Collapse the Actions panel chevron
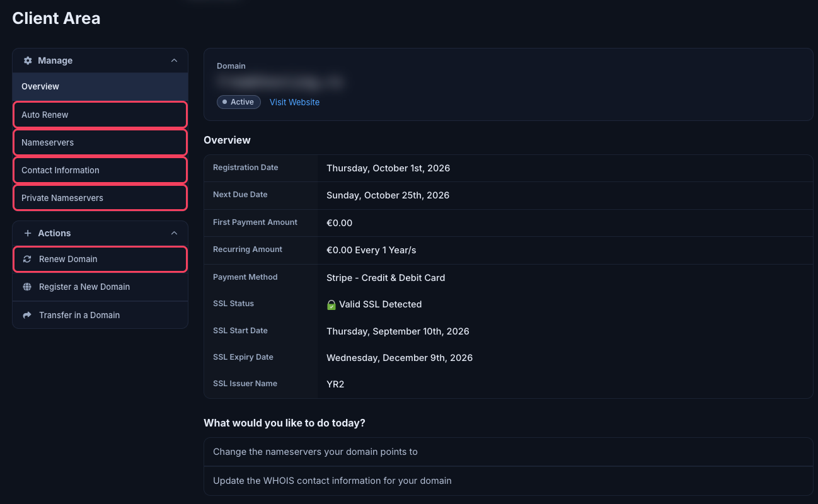818x504 pixels. tap(175, 233)
